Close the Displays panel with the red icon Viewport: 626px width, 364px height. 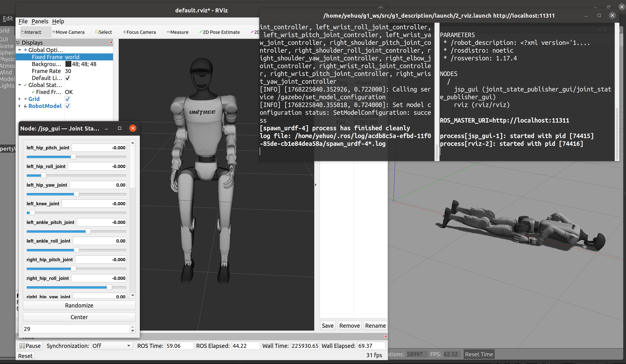click(111, 43)
